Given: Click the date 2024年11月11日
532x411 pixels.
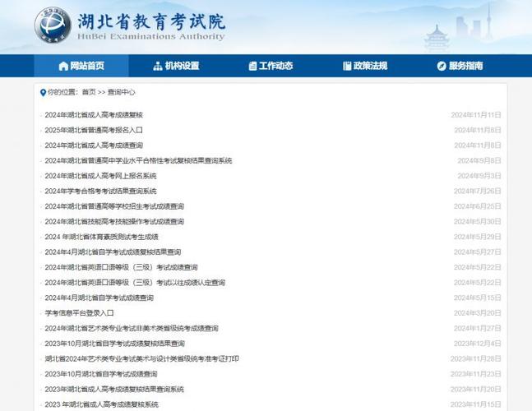Looking at the screenshot, I should 476,115.
